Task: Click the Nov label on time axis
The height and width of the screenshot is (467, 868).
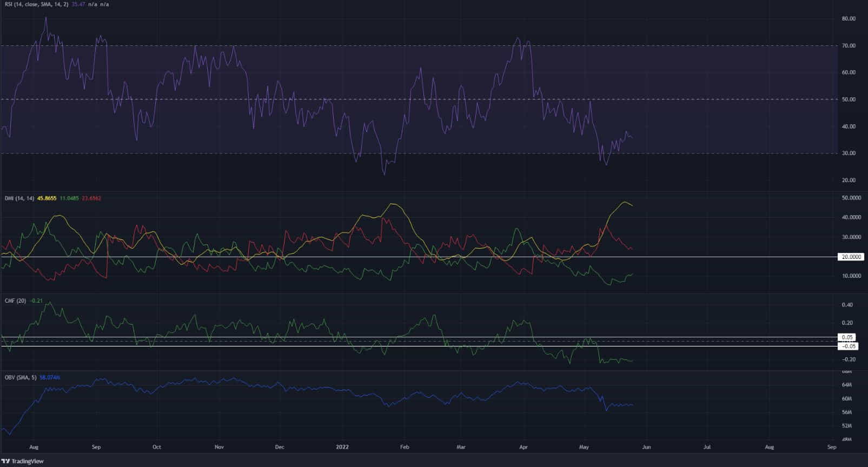Action: [219, 447]
